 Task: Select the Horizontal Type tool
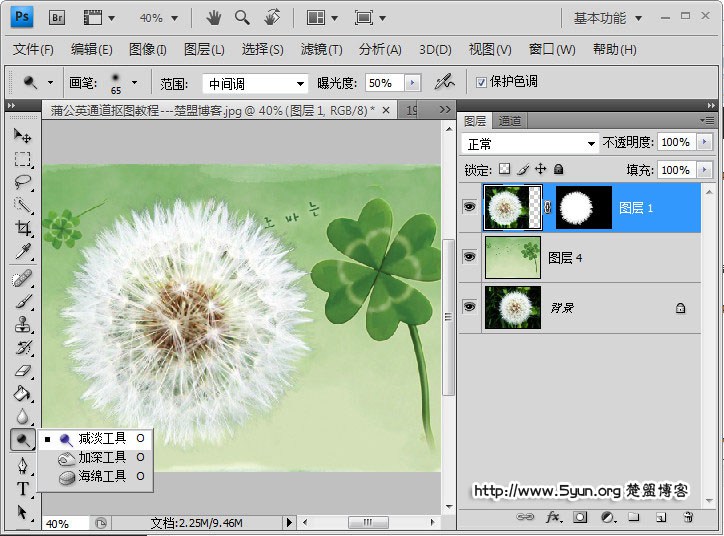click(x=22, y=489)
